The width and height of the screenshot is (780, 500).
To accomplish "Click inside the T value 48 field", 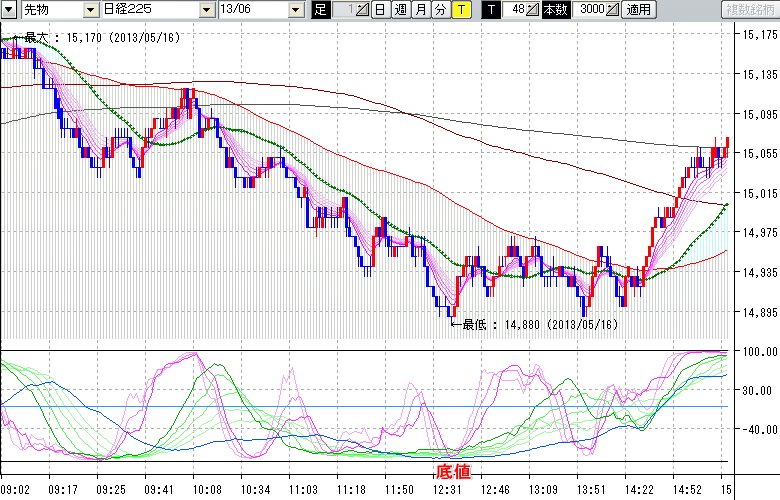I will coord(515,10).
